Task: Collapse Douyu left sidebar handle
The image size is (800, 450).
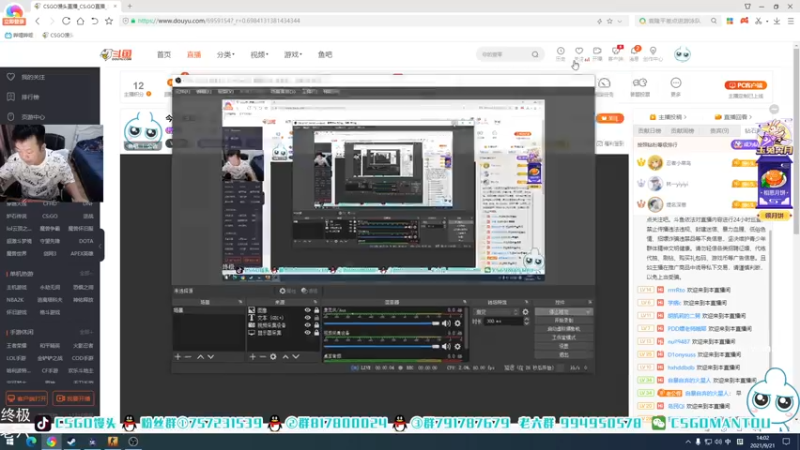Action: [x=102, y=246]
